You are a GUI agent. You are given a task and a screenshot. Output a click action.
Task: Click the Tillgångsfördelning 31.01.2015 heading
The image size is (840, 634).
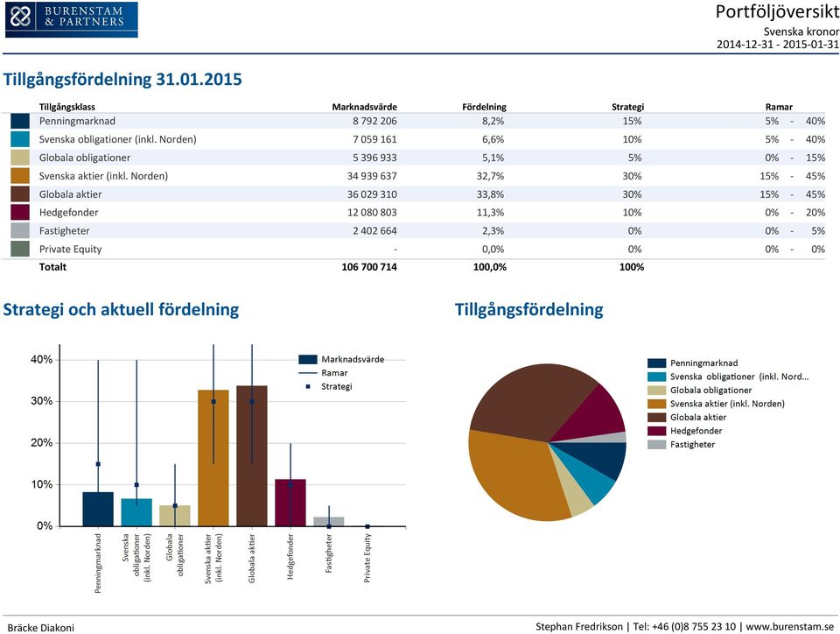122,80
